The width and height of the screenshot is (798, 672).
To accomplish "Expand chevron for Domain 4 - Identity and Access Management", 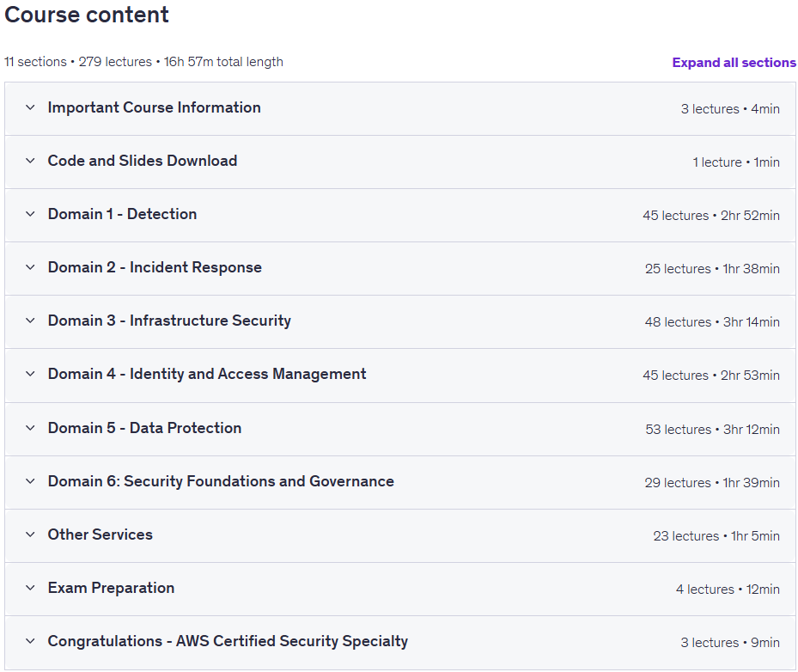I will pos(31,374).
